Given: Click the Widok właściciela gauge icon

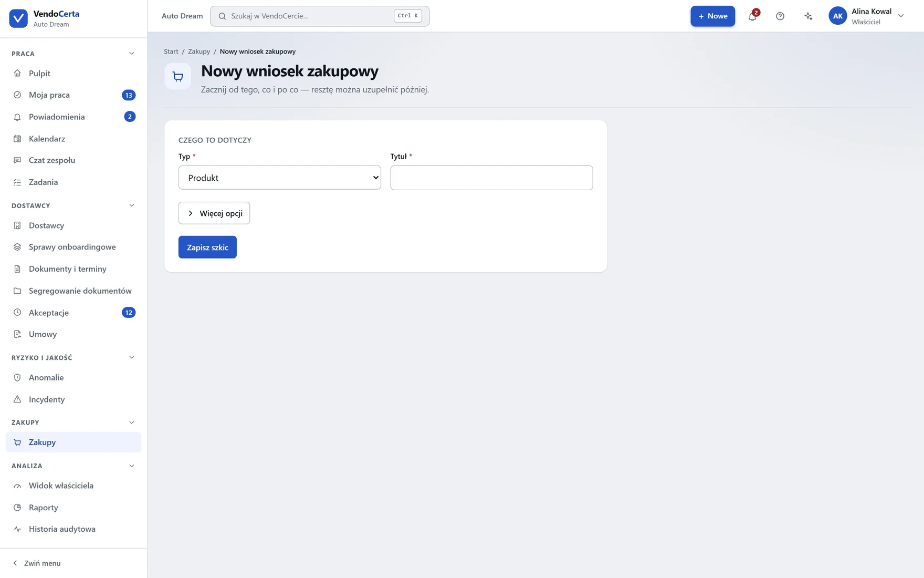Looking at the screenshot, I should coord(17,486).
